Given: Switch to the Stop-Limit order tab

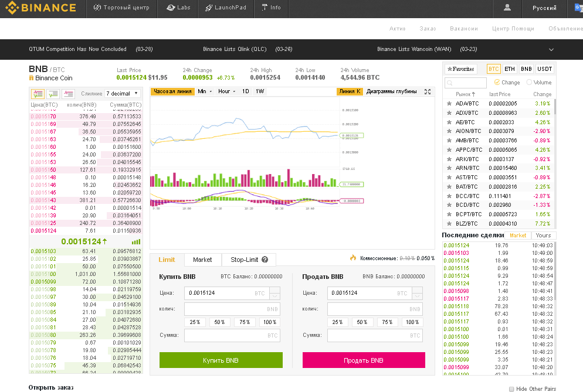Looking at the screenshot, I should click(249, 260).
